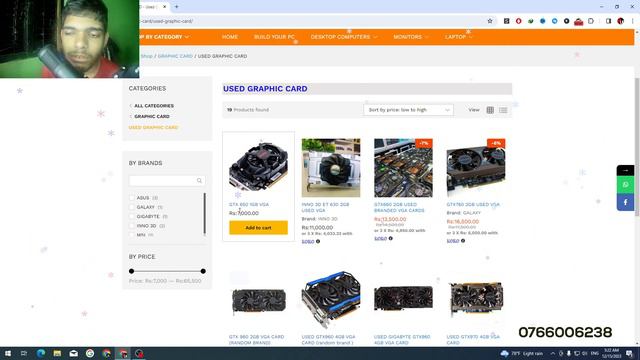Click brands list scrollbar
This screenshot has height=360, width=640.
[204, 214]
